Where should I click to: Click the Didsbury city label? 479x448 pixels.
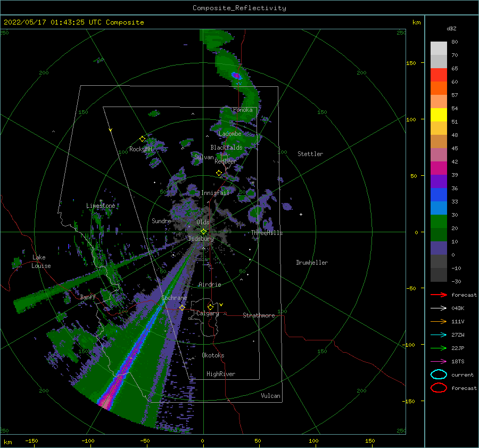click(201, 239)
